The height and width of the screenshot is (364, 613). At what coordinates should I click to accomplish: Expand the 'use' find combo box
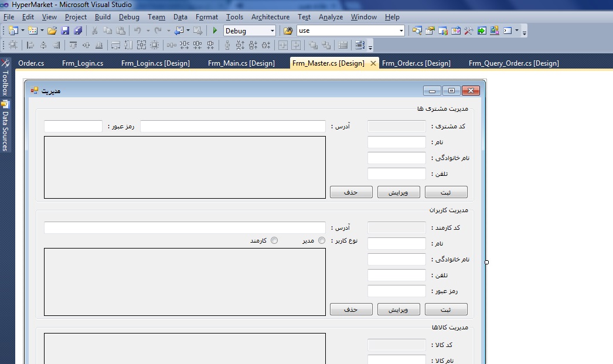pyautogui.click(x=401, y=30)
